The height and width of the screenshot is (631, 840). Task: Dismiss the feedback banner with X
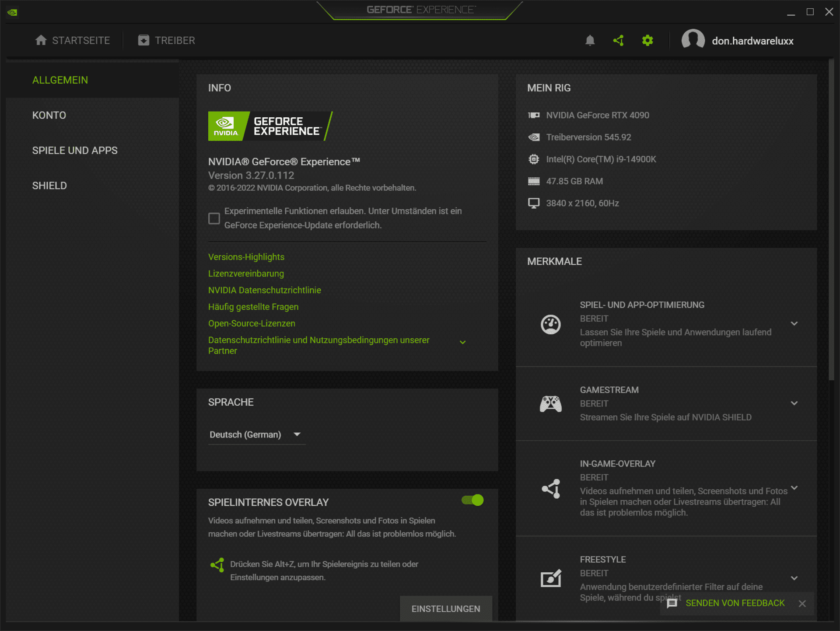click(x=802, y=603)
